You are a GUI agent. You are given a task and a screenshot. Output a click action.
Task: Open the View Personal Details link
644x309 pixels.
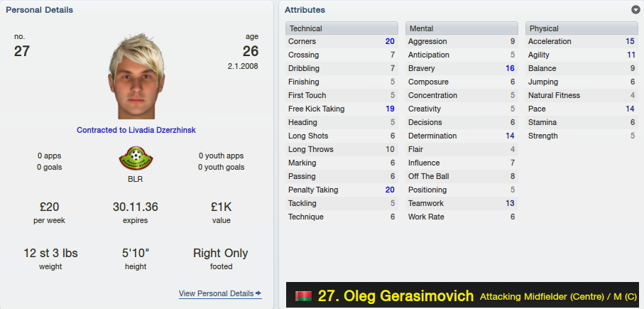[x=220, y=293]
